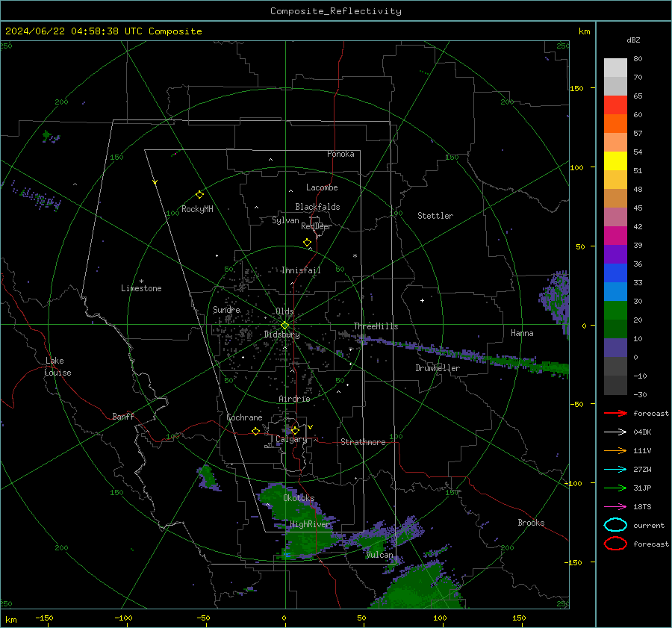Screen dimensions: 672x628
Task: Click the Airdrie city label
Action: [294, 399]
